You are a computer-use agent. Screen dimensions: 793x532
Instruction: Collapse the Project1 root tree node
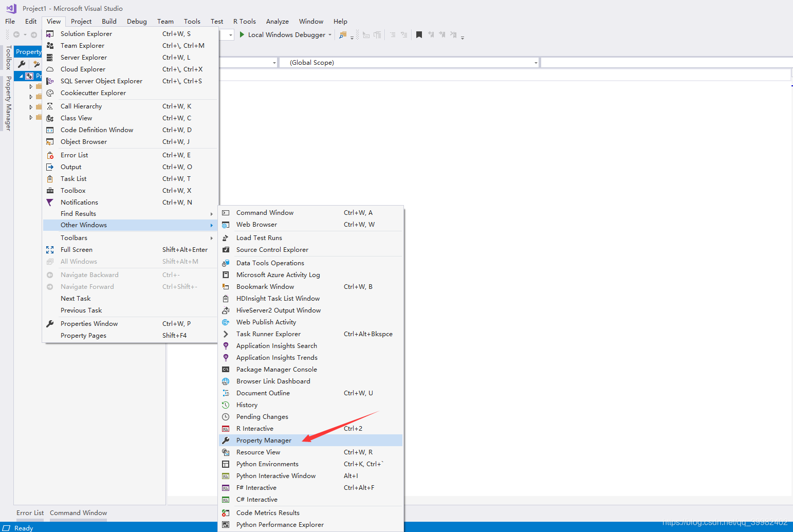pos(21,76)
